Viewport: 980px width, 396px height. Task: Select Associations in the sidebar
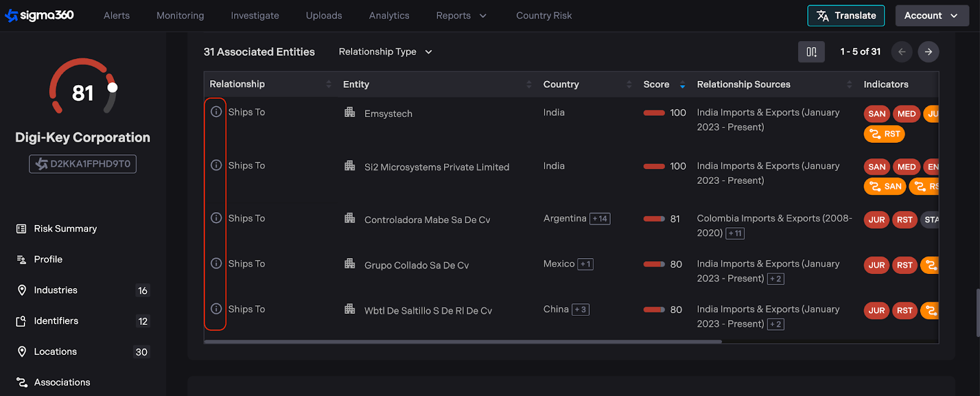pos(62,383)
